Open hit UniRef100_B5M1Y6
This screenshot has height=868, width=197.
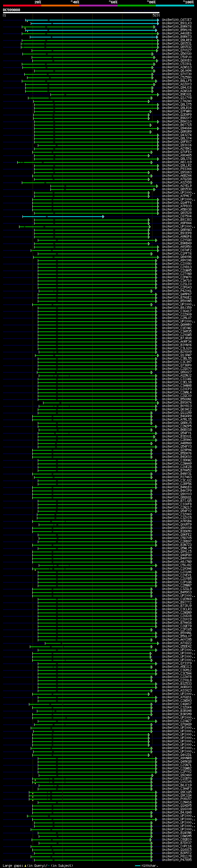coord(177,30)
